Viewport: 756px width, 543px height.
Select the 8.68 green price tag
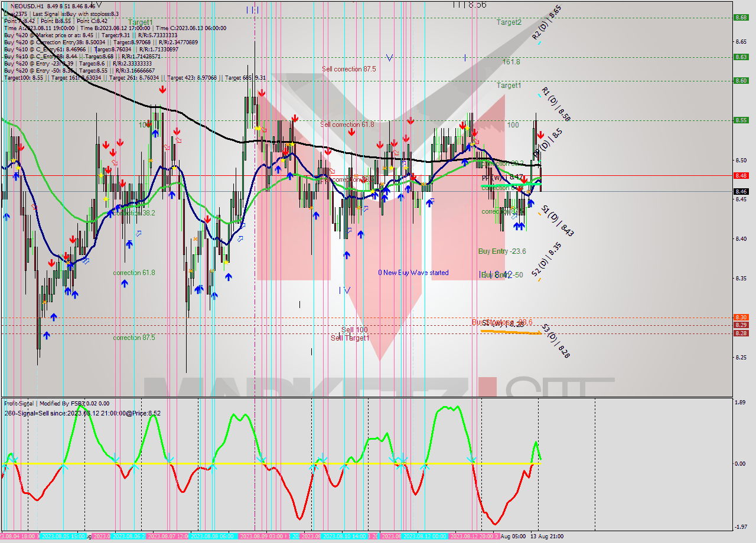click(x=741, y=17)
